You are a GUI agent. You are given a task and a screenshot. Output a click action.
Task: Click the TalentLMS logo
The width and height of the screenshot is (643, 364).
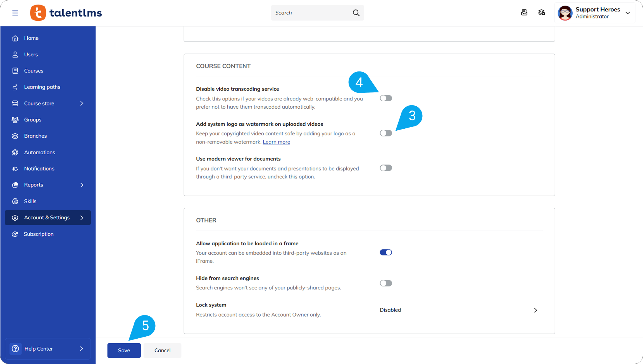[x=66, y=13]
